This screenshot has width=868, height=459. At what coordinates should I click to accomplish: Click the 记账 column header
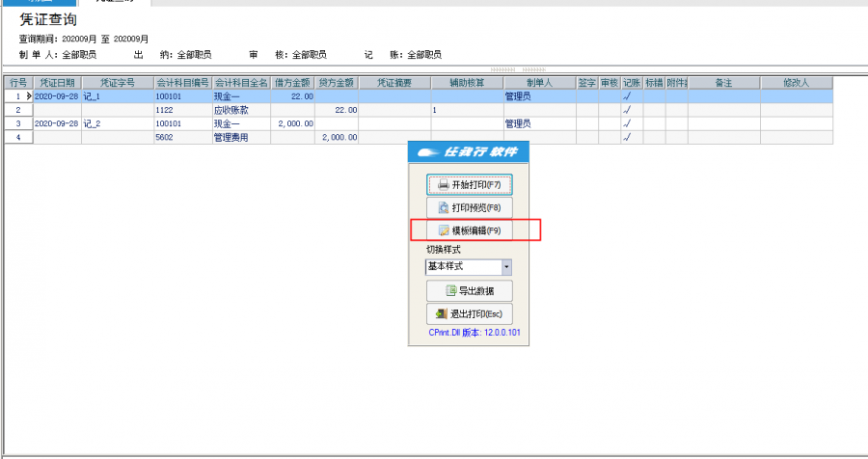[632, 83]
